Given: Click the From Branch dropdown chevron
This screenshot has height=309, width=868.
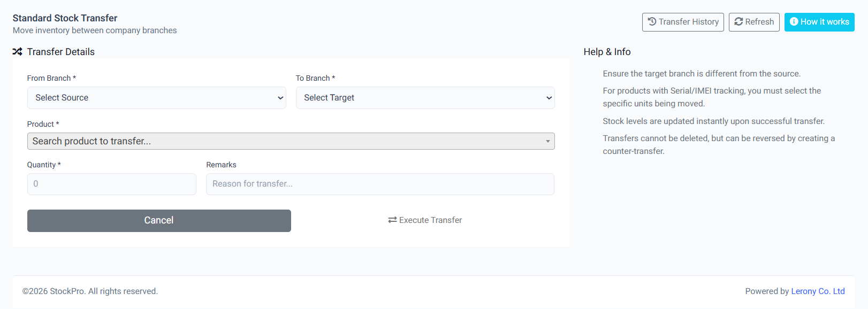Looking at the screenshot, I should (x=280, y=98).
